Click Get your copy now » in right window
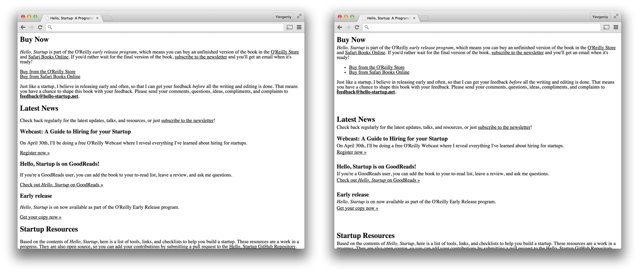The width and height of the screenshot is (644, 273). [x=358, y=208]
